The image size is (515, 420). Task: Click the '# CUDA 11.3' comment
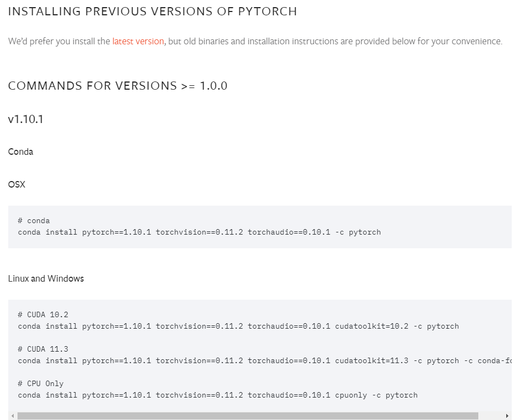click(x=43, y=349)
